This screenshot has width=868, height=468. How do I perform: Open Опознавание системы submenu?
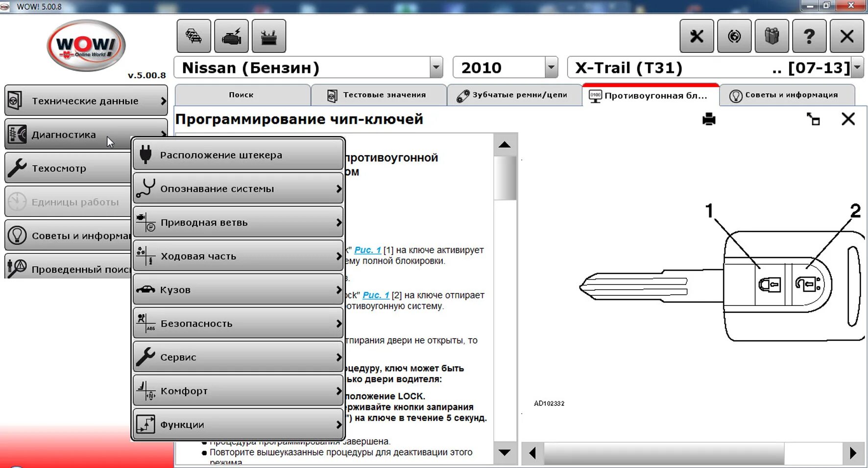[x=238, y=188]
